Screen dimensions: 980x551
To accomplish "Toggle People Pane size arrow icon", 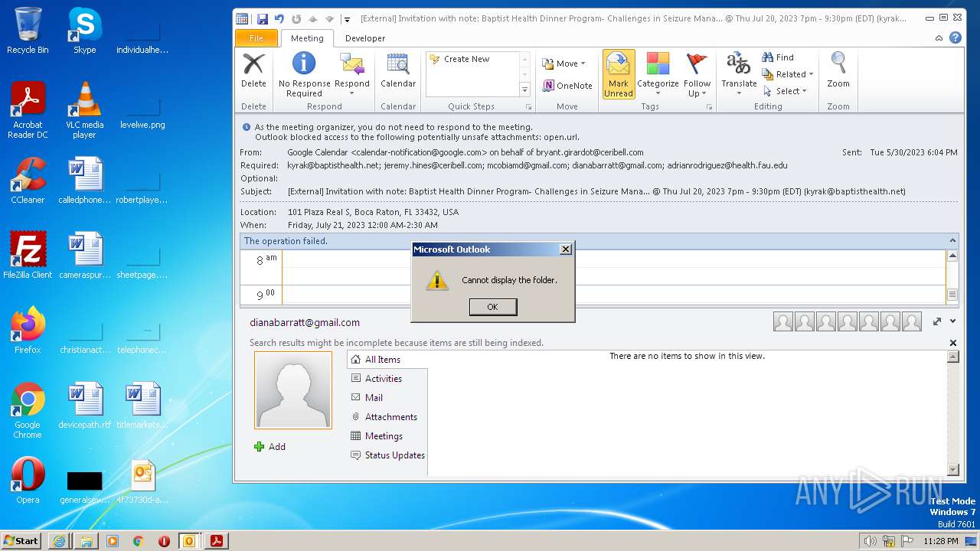I will click(937, 322).
